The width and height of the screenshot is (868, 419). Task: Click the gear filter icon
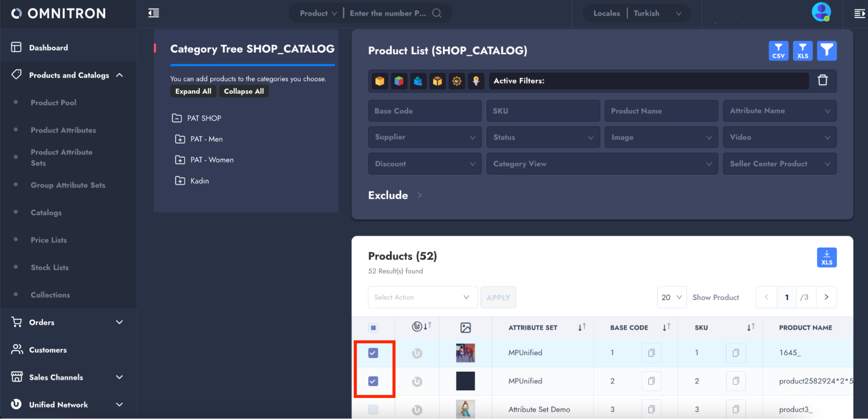(x=456, y=81)
